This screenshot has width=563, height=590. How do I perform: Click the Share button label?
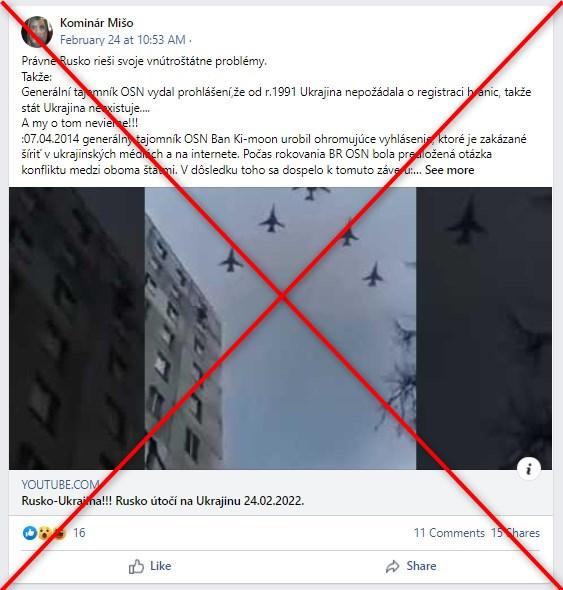(x=421, y=566)
